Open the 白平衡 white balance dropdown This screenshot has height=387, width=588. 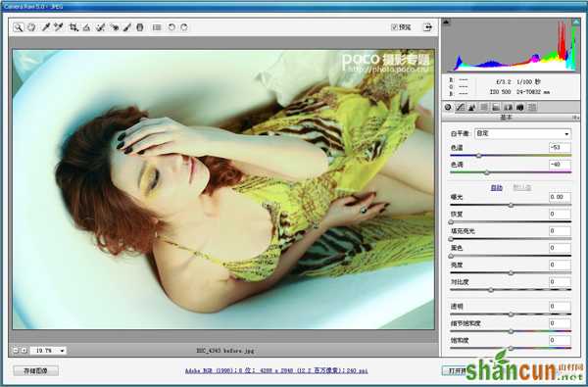tap(522, 133)
